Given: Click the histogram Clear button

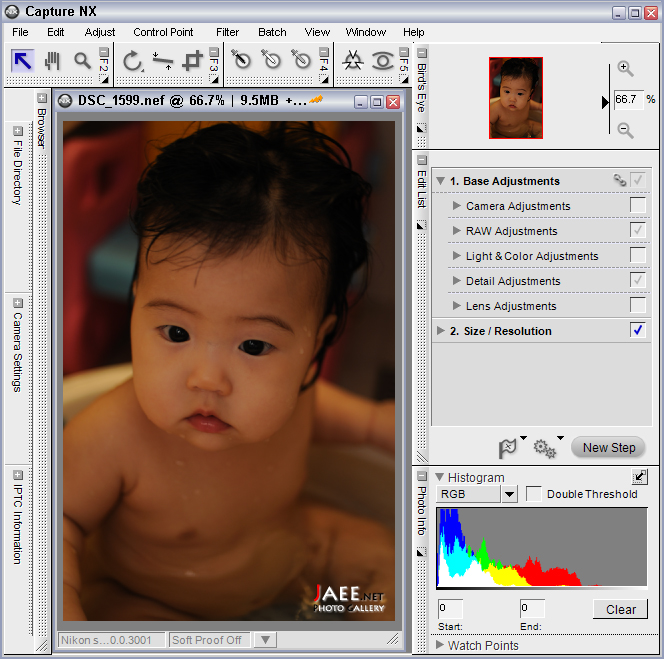Looking at the screenshot, I should tap(620, 609).
